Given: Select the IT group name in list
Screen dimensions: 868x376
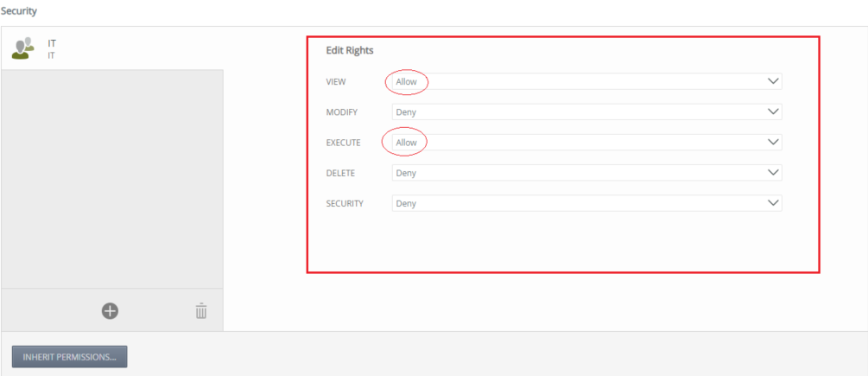Looking at the screenshot, I should (x=52, y=42).
